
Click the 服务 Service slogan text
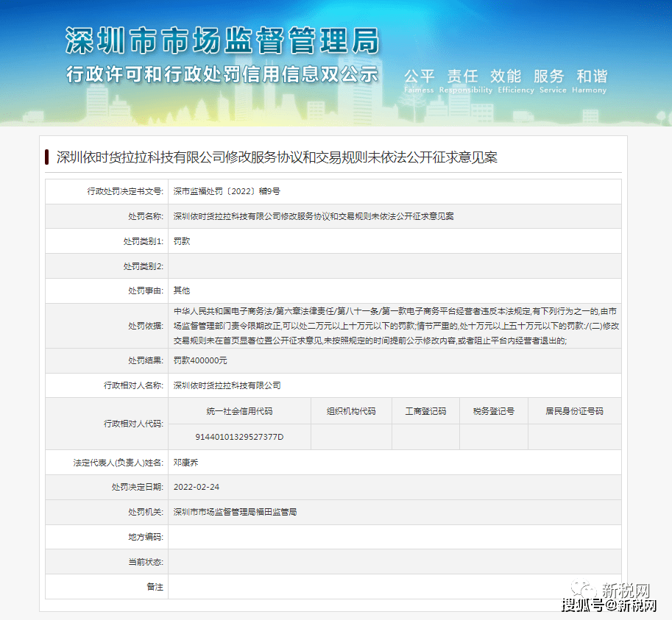coord(553,80)
